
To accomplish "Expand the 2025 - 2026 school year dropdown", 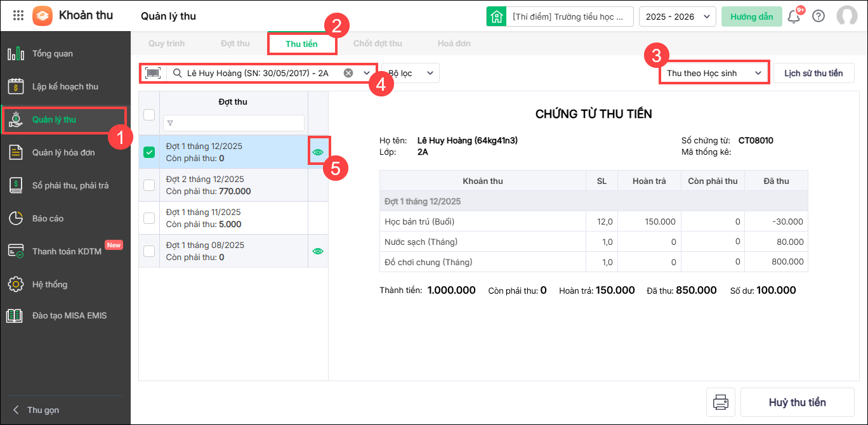I will point(677,16).
